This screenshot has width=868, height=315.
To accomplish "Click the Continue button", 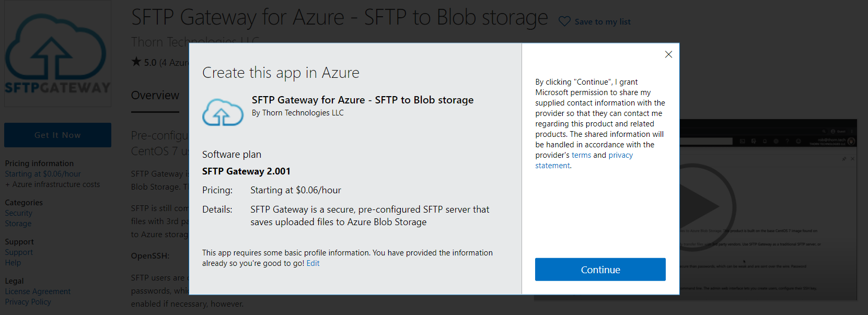I will [600, 270].
